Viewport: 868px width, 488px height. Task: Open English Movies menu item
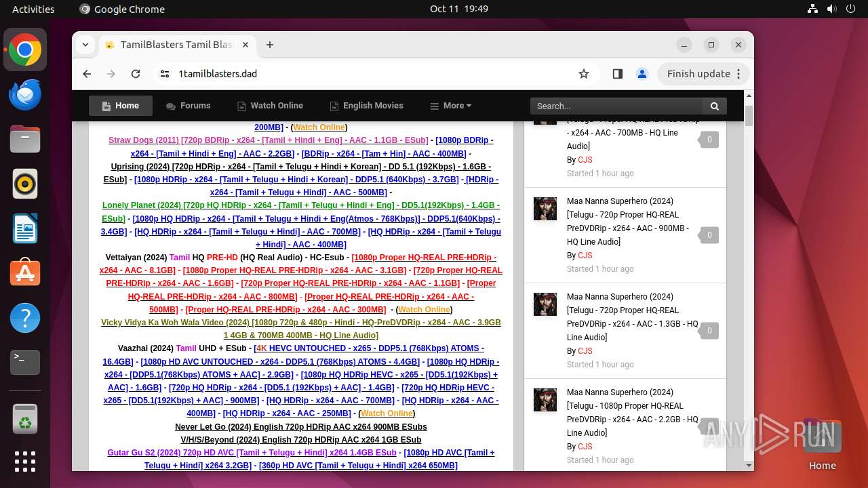coord(366,106)
